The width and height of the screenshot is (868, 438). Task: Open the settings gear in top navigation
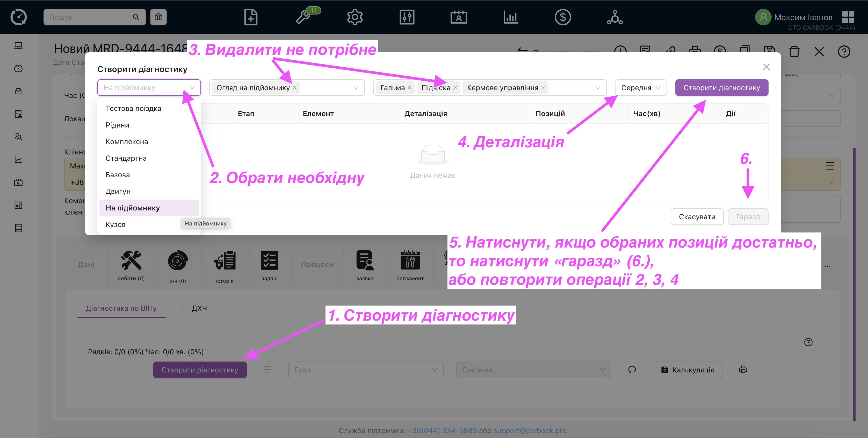[355, 17]
